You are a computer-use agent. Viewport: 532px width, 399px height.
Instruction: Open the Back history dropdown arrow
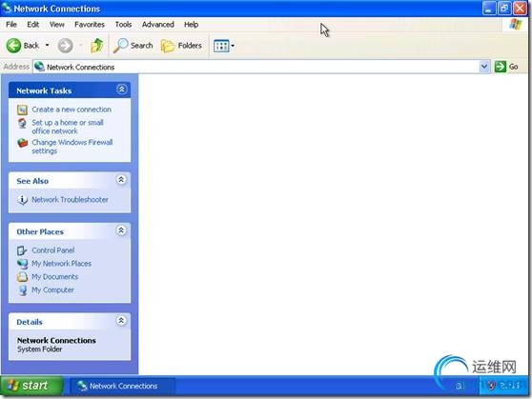click(47, 45)
